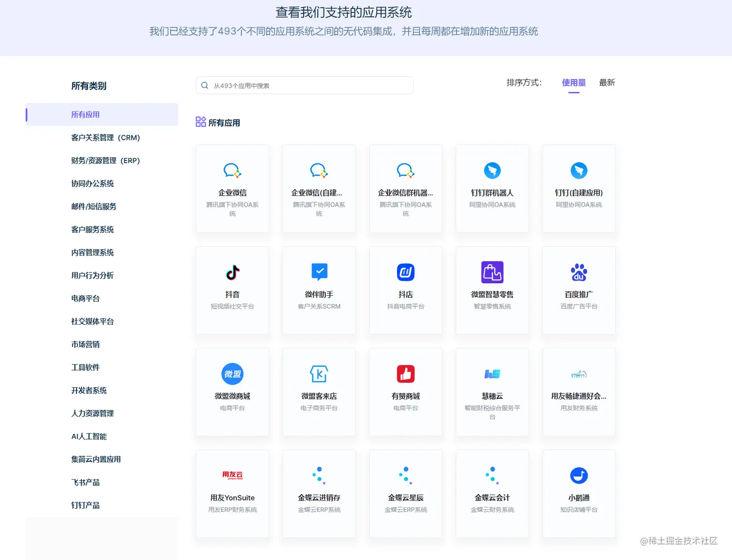Open the 用户行为分析 category
732x560 pixels.
tap(92, 275)
